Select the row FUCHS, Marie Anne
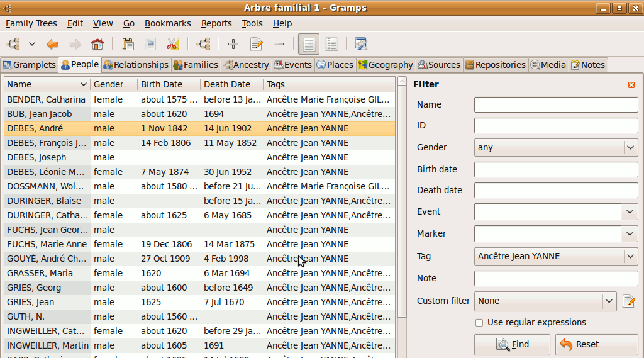Viewport: 644px width, 358px height. point(199,244)
